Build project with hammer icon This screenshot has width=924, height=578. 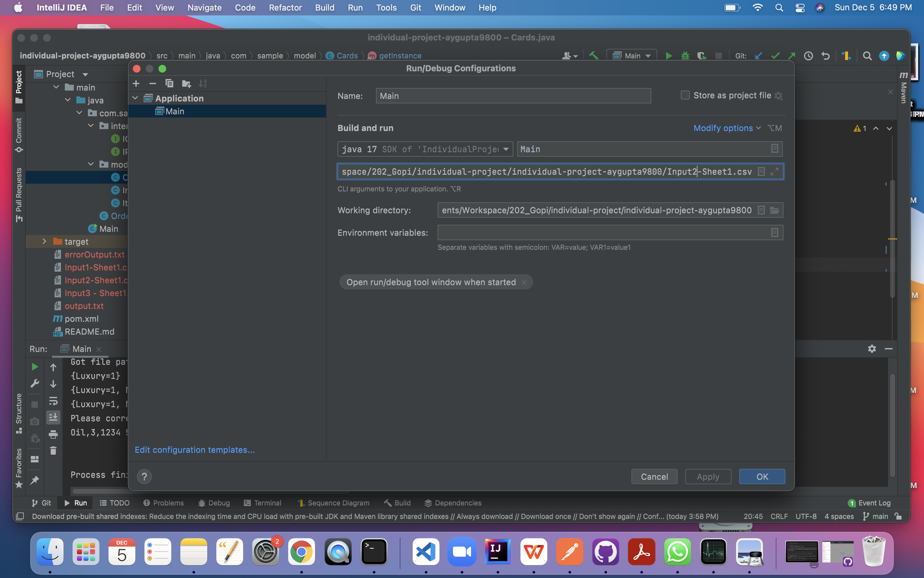coord(594,56)
